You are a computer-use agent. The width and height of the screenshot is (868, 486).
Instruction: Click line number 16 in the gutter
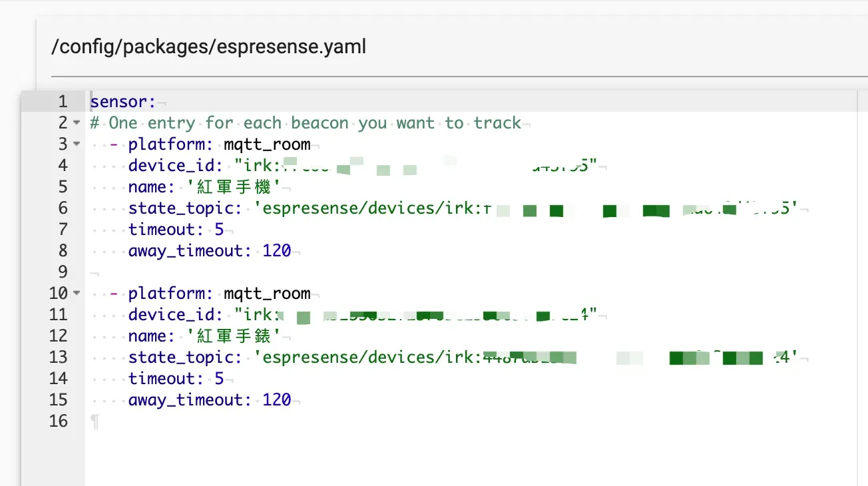59,421
